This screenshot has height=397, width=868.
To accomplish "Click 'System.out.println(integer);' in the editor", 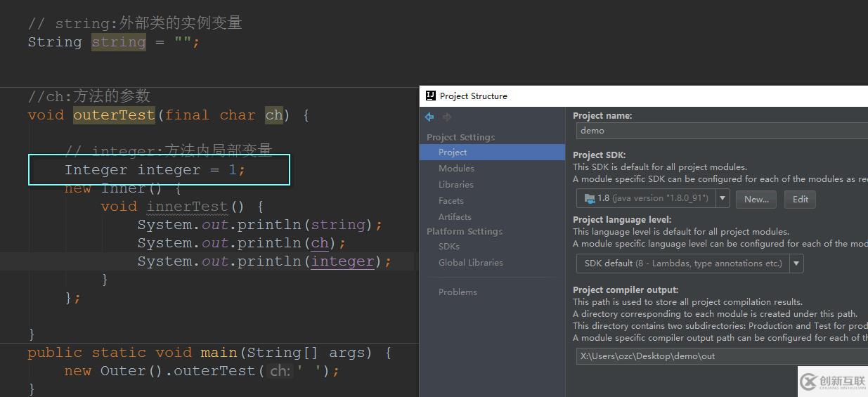I will point(264,261).
